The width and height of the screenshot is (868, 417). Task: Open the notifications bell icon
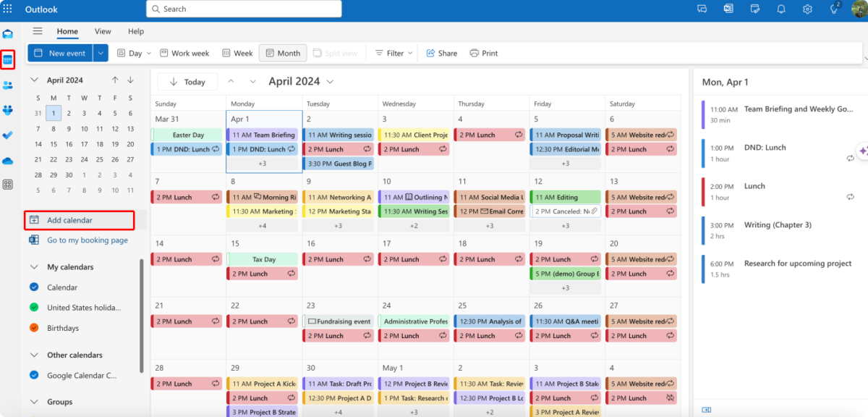(781, 9)
